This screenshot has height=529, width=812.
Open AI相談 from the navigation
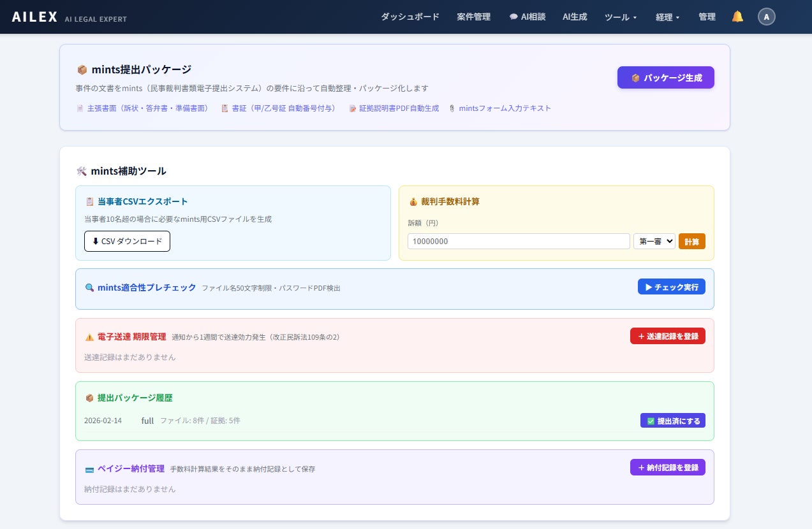528,17
